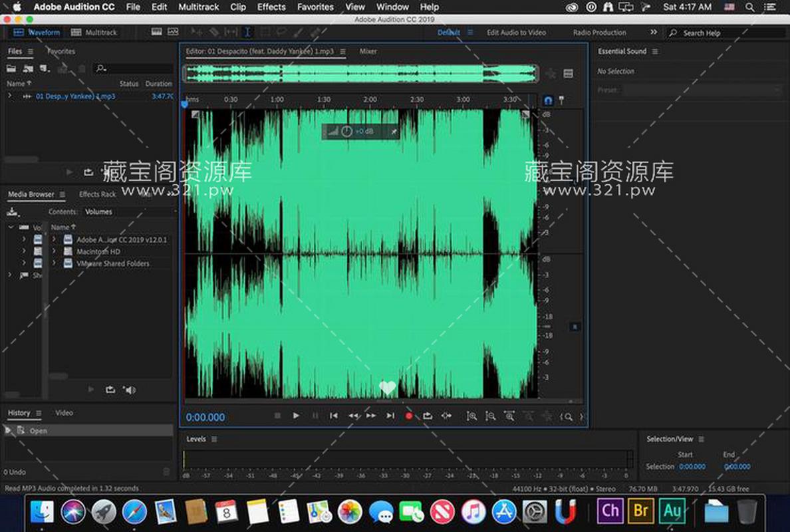The height and width of the screenshot is (532, 790).
Task: Click the Skip Selection icon in transport
Action: tap(446, 416)
